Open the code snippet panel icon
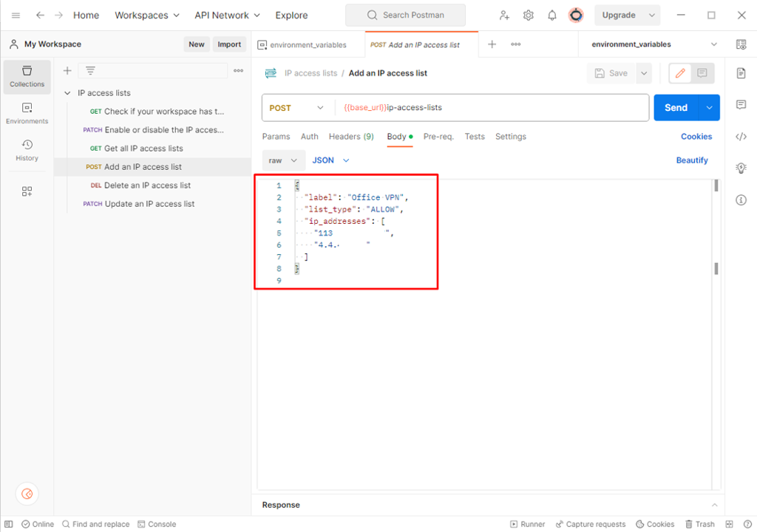The width and height of the screenshot is (757, 532). click(x=741, y=136)
